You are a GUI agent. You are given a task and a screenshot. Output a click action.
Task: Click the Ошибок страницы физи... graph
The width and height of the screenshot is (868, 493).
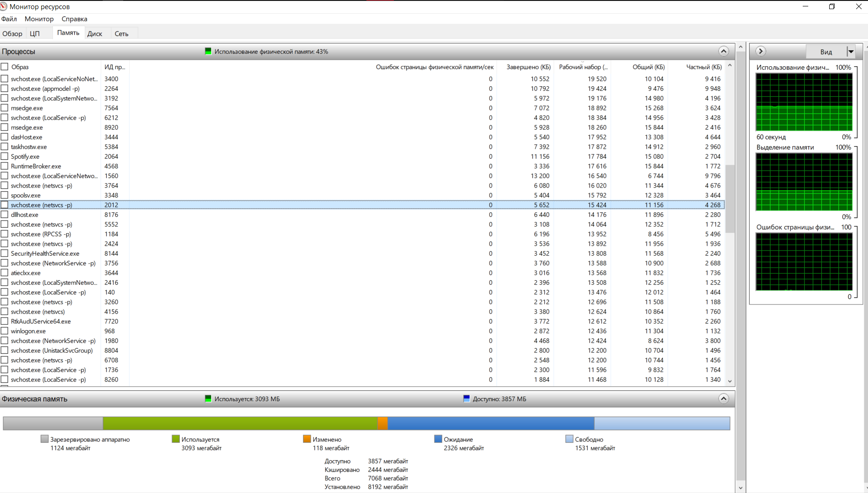point(804,262)
